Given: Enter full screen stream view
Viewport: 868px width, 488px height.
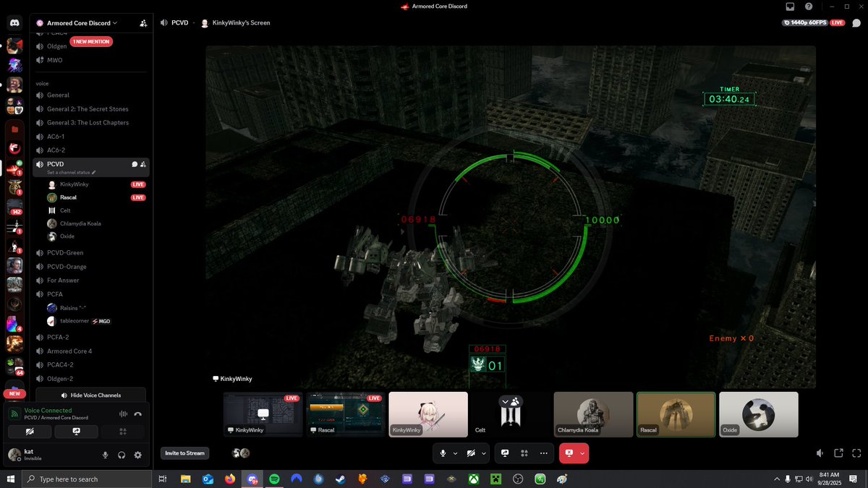Looking at the screenshot, I should [x=856, y=453].
